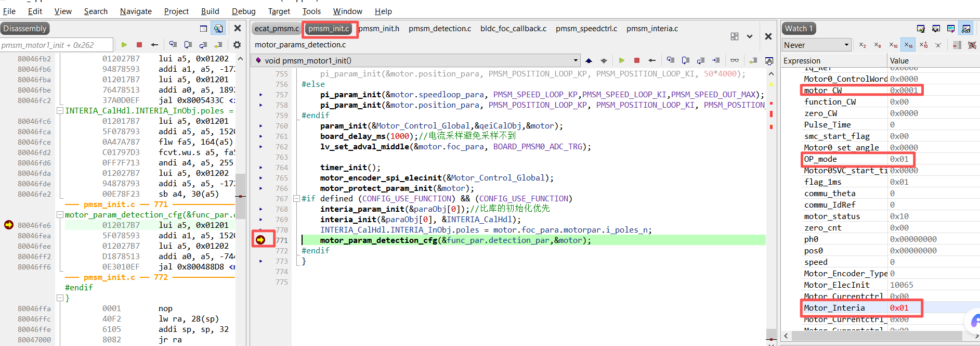Click the black back arrow in Disassembly toolbar
Screen dimensions: 980x346
154,45
